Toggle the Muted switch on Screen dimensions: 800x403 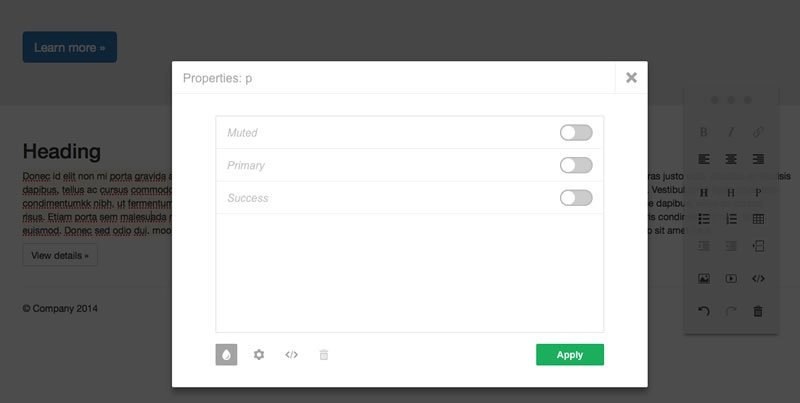(576, 133)
